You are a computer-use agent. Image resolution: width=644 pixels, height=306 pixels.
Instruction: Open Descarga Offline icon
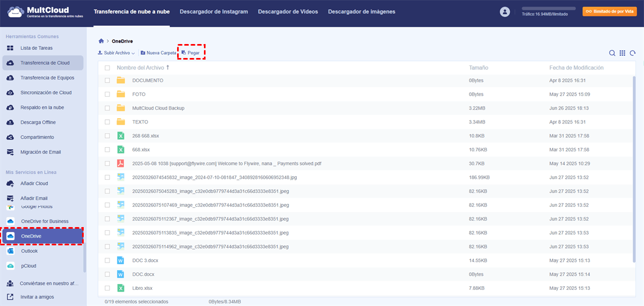(x=10, y=122)
